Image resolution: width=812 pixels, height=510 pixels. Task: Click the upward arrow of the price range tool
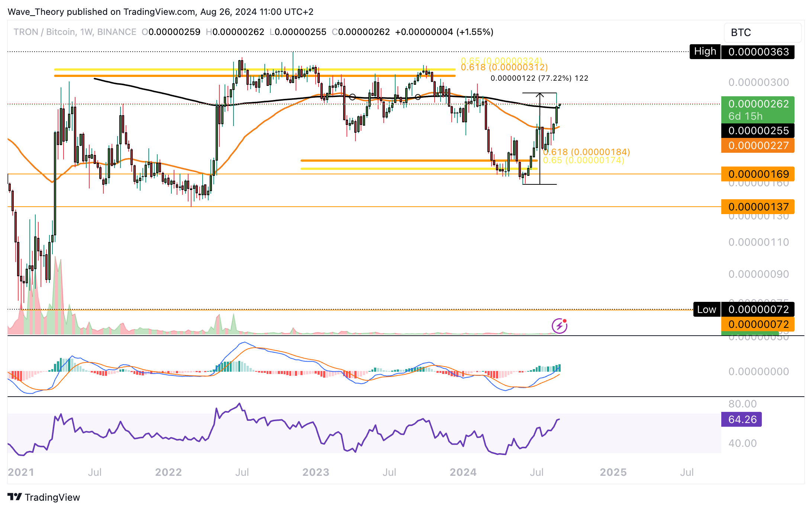pyautogui.click(x=540, y=96)
